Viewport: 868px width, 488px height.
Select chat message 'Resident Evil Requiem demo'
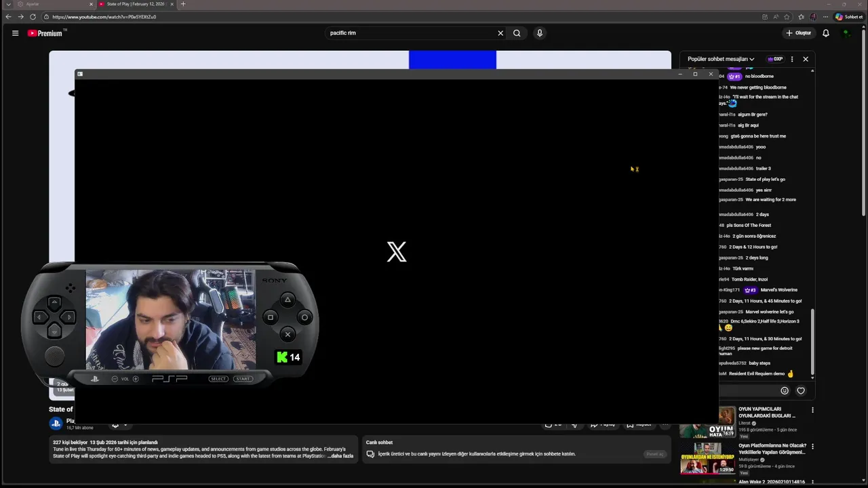757,374
